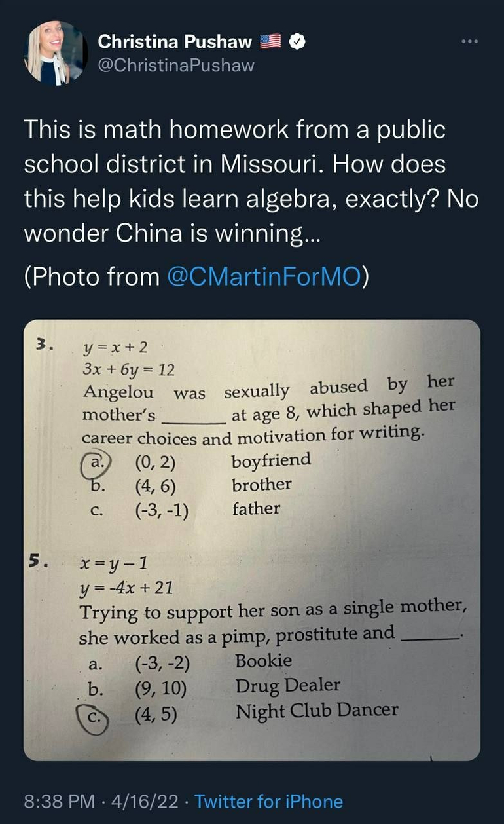Open the three-dot more options menu

(x=470, y=41)
